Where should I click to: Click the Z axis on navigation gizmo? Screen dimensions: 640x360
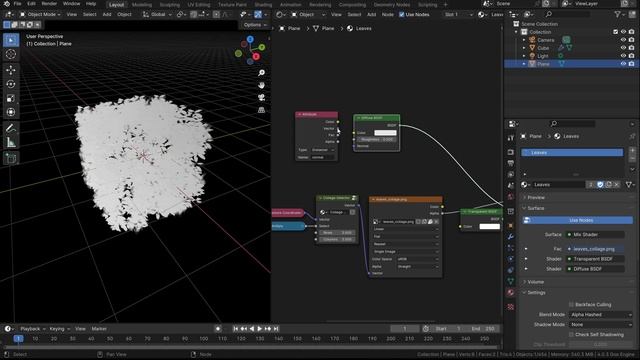pyautogui.click(x=250, y=40)
